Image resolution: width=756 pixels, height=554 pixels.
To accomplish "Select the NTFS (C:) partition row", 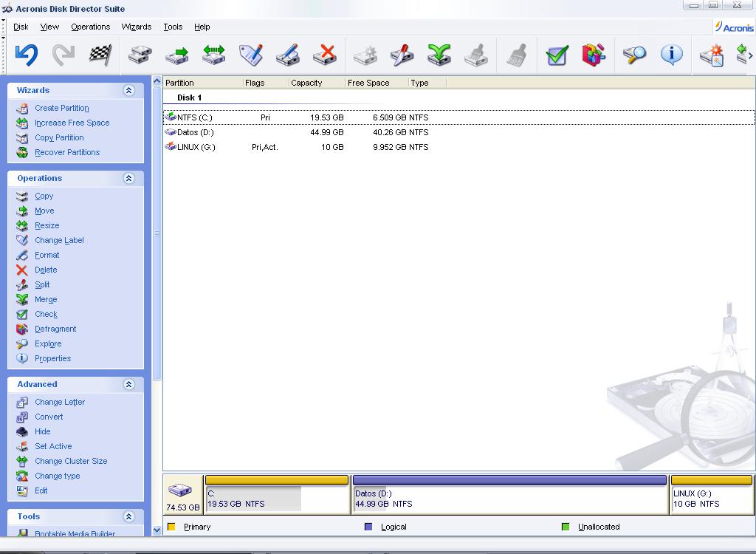I will pos(459,117).
